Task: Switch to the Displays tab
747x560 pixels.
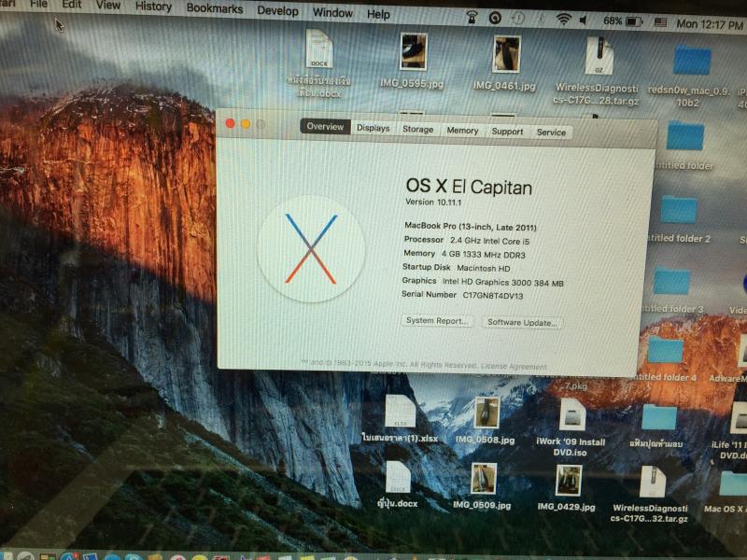Action: click(373, 128)
